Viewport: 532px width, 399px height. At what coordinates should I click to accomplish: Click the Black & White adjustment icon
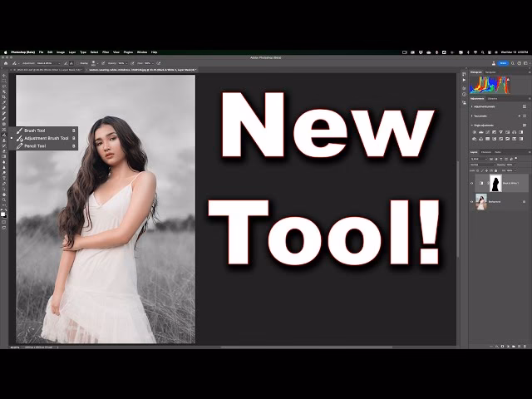tap(521, 132)
